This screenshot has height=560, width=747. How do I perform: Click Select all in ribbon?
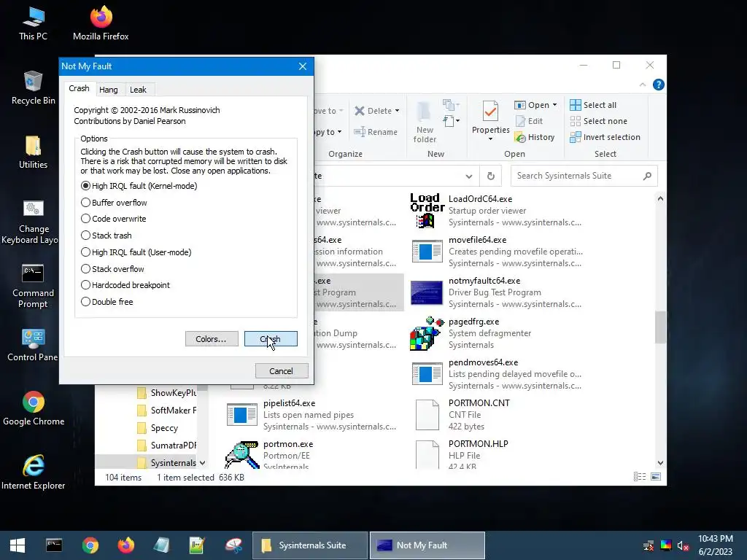tap(593, 105)
